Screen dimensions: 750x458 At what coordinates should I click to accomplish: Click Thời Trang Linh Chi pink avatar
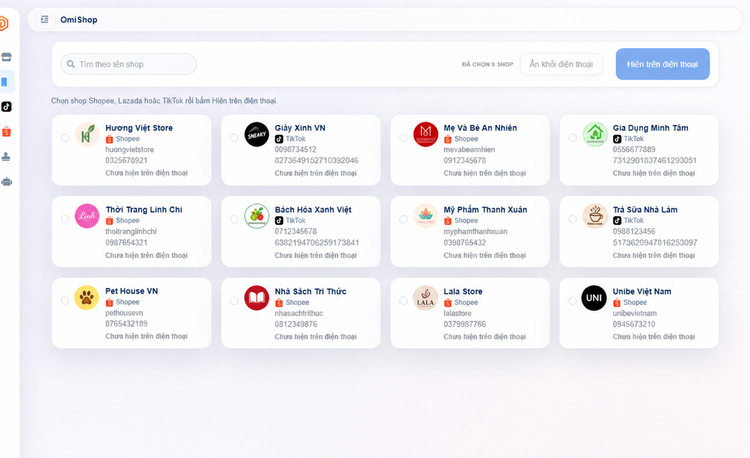coord(87,216)
